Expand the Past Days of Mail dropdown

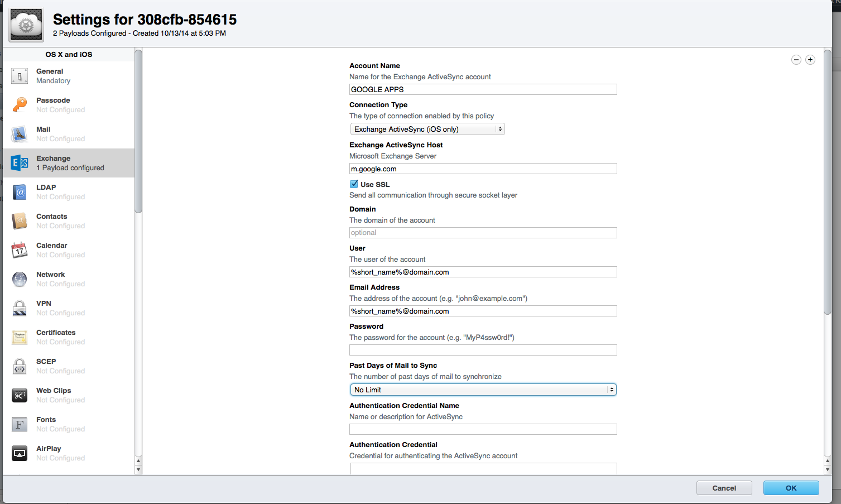(x=483, y=390)
